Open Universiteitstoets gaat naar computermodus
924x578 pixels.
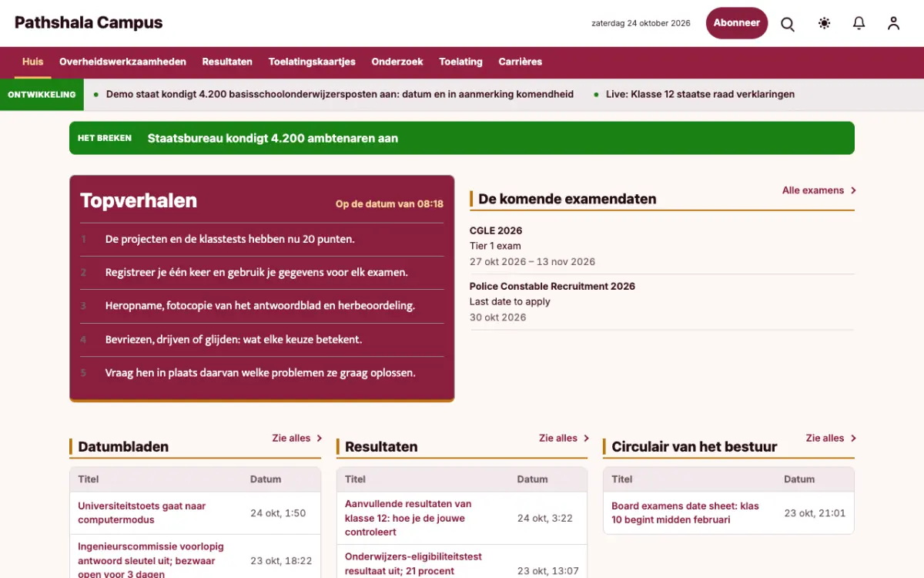coord(142,513)
